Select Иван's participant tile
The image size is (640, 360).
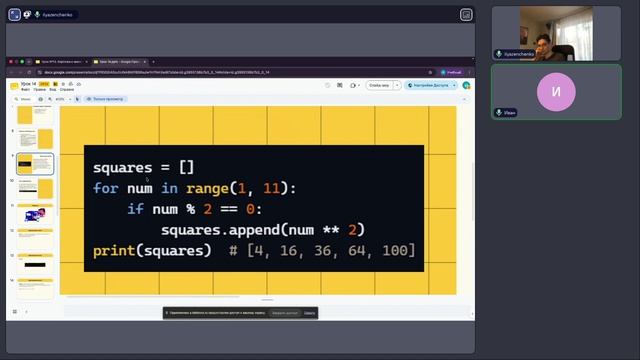coord(556,92)
